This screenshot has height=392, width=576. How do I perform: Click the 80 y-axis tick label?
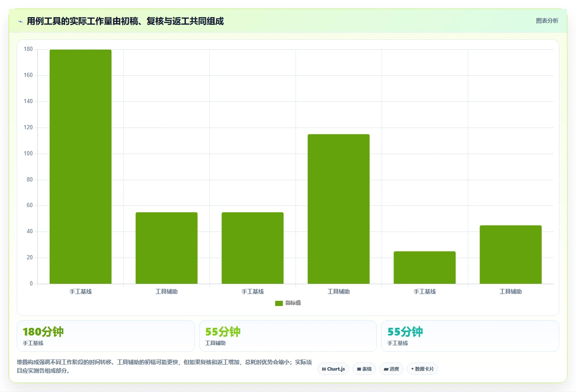30,180
